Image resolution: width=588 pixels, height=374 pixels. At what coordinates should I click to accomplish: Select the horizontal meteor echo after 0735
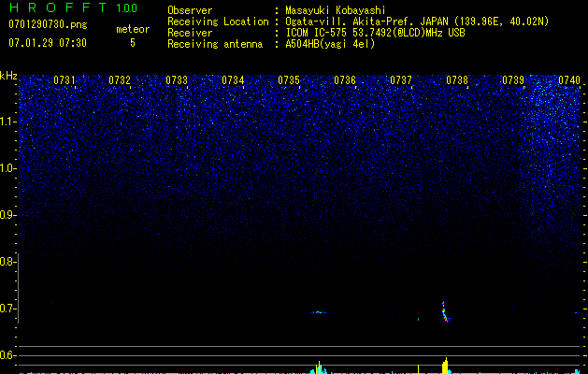321,312
